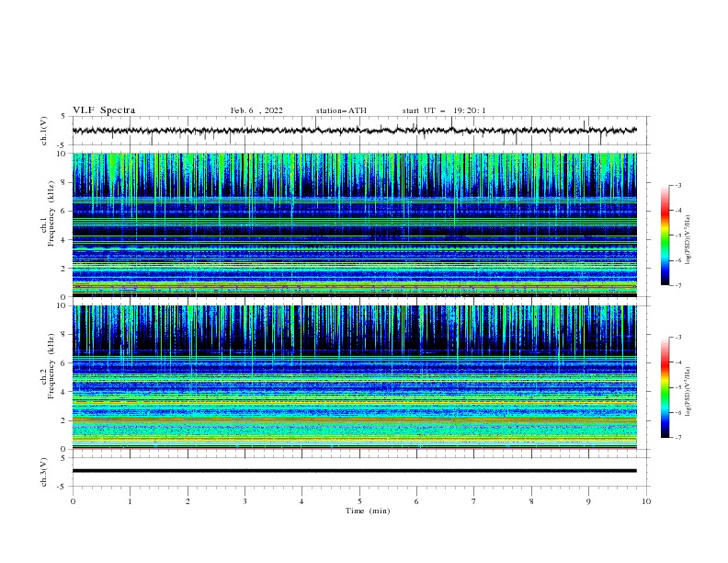Click the "ch.1(V)" axis label of top waveform

click(x=44, y=131)
